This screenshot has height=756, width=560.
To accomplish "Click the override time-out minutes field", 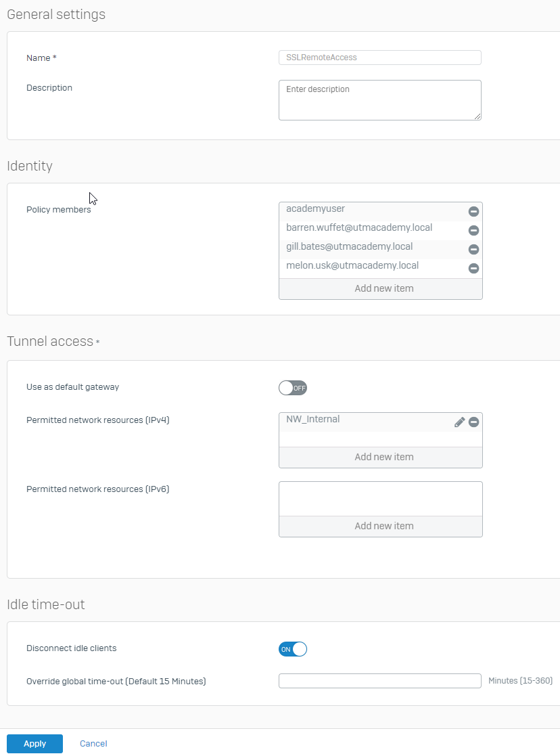I will point(379,681).
